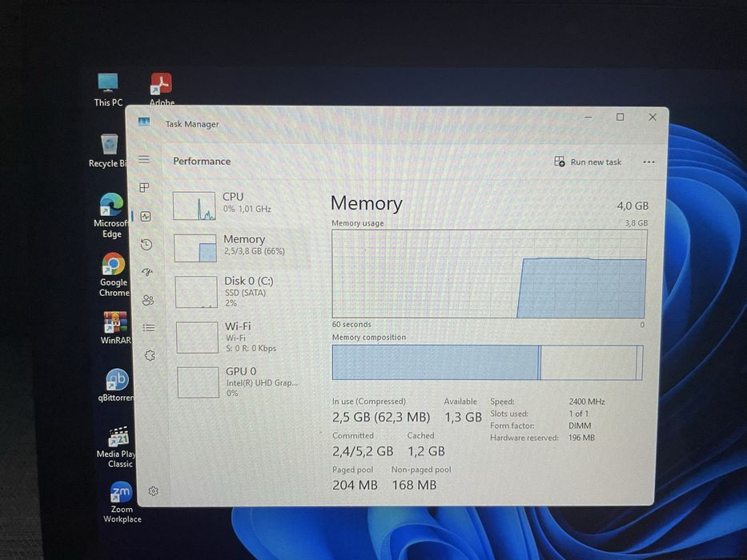Open the Task Manager hamburger navigation menu
This screenshot has width=747, height=560.
(144, 159)
